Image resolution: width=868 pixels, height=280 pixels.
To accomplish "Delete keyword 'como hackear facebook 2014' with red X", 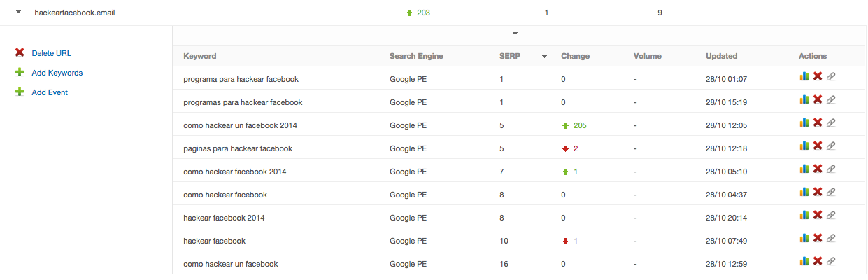I will pos(817,169).
